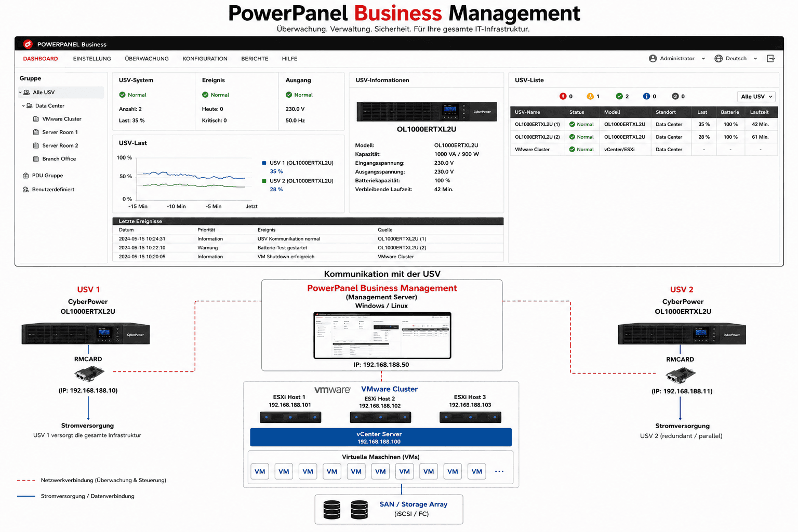
Task: Click the Server Room 1 icon
Action: click(36, 132)
